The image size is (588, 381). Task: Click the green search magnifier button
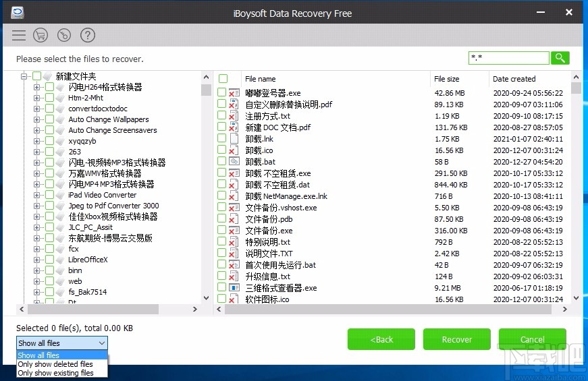(560, 58)
